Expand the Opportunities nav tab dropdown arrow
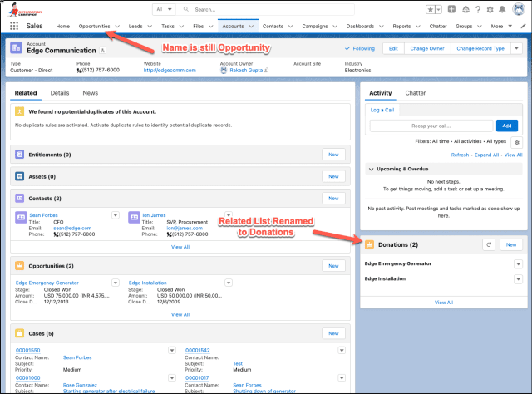532x394 pixels. click(x=116, y=27)
